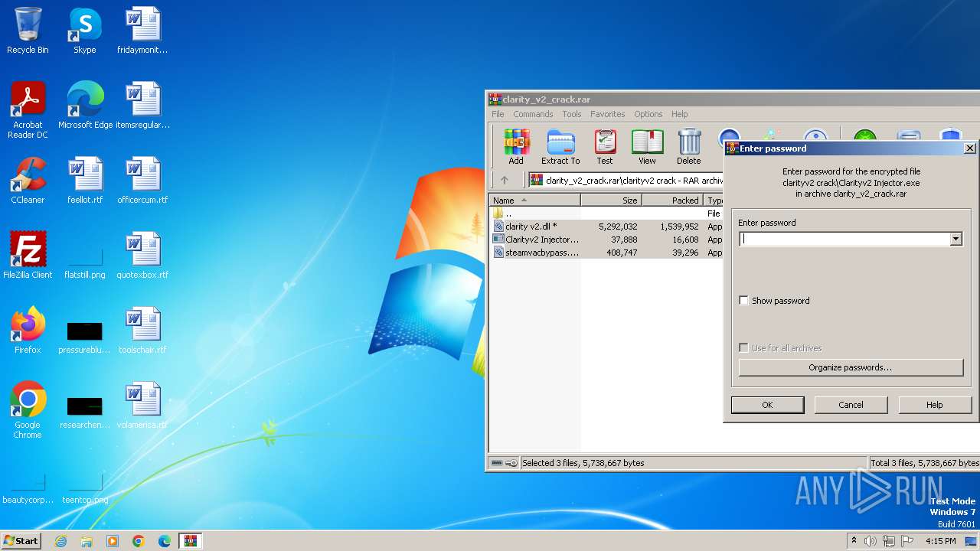
Task: Click the Organize passwords button
Action: point(851,367)
